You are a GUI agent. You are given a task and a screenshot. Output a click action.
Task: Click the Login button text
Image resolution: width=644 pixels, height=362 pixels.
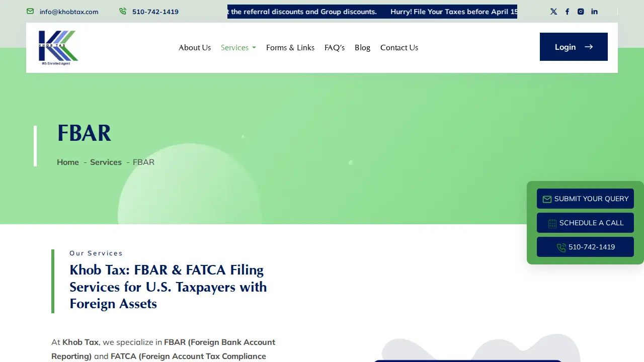[x=565, y=47]
